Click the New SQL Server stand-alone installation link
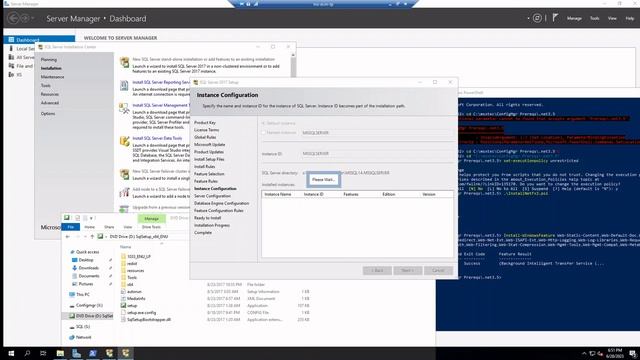Image resolution: width=640 pixels, height=360 pixels. (204, 60)
